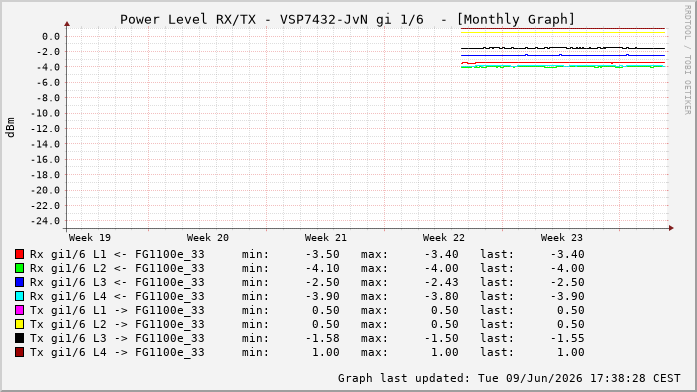The width and height of the screenshot is (697, 392).
Task: Click Tx L3 min value -1.58
Action: tap(323, 339)
